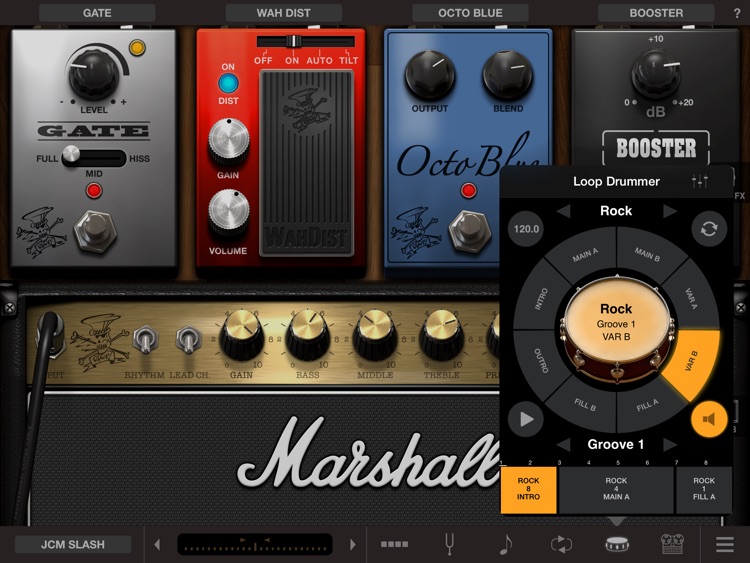Image resolution: width=750 pixels, height=563 pixels.
Task: Select the INTRO drum segment
Action: (x=541, y=299)
